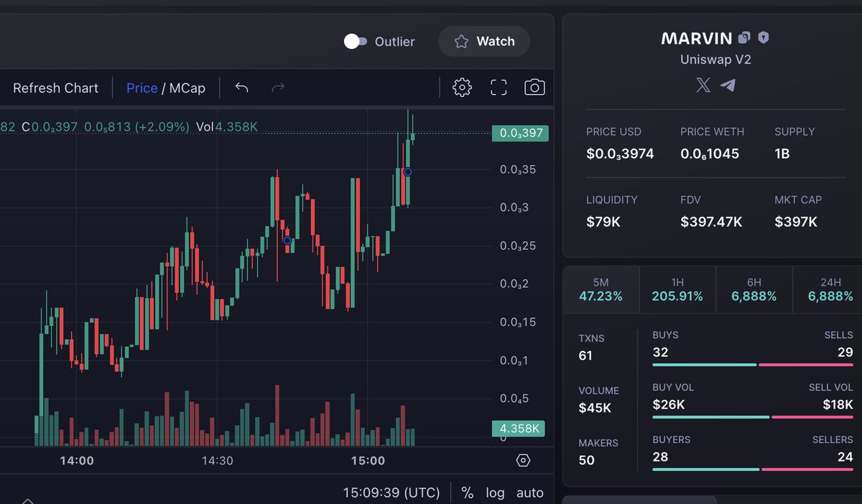
Task: Select the 6H timeframe tab
Action: 754,289
